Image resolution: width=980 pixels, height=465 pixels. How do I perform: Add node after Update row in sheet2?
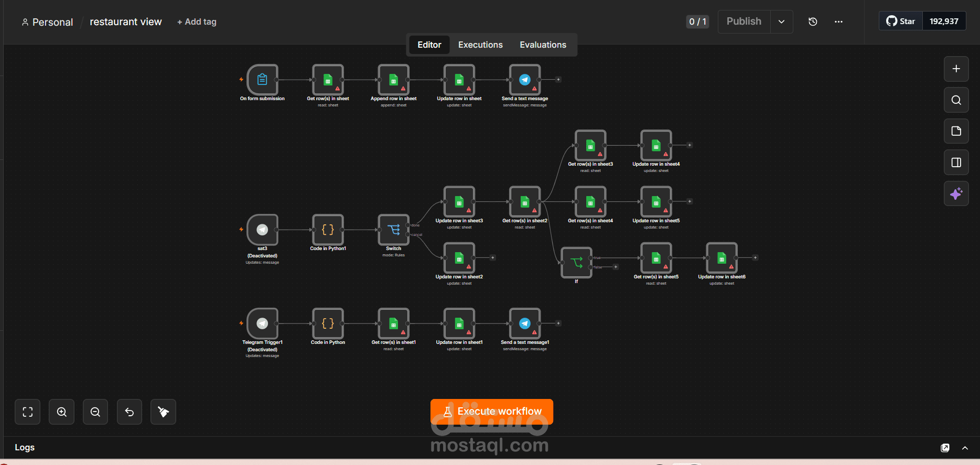pos(492,258)
